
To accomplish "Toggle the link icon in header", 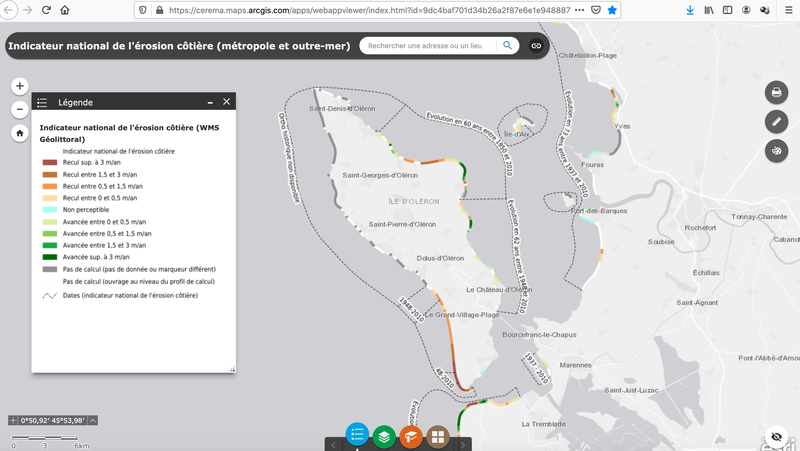I will (x=536, y=46).
